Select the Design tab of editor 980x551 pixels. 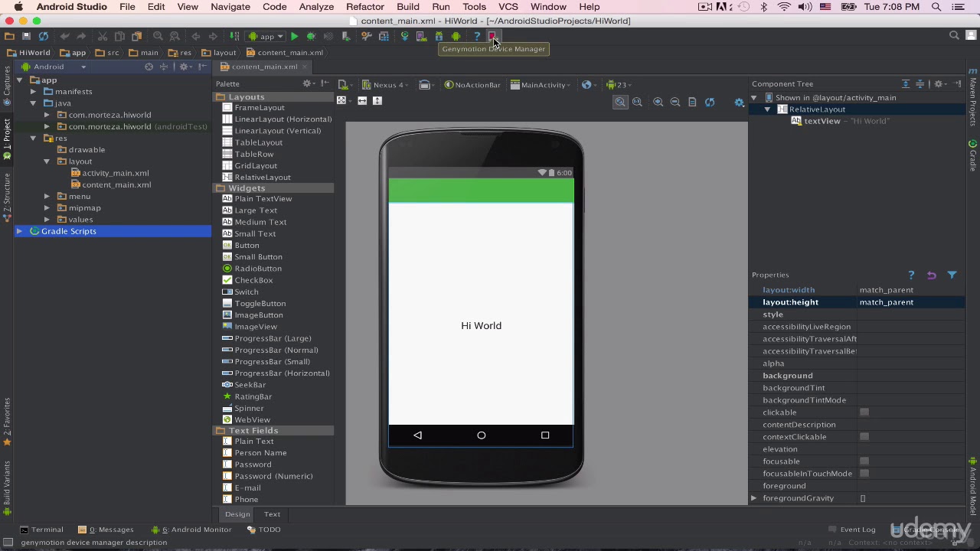pos(237,514)
